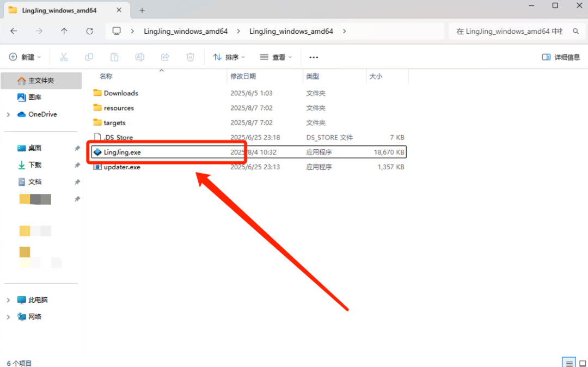
Task: Switch to large thumbnails view icon
Action: coord(583,363)
